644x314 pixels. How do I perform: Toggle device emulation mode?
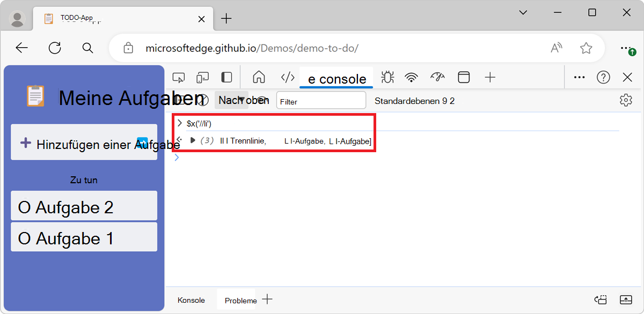pos(202,77)
